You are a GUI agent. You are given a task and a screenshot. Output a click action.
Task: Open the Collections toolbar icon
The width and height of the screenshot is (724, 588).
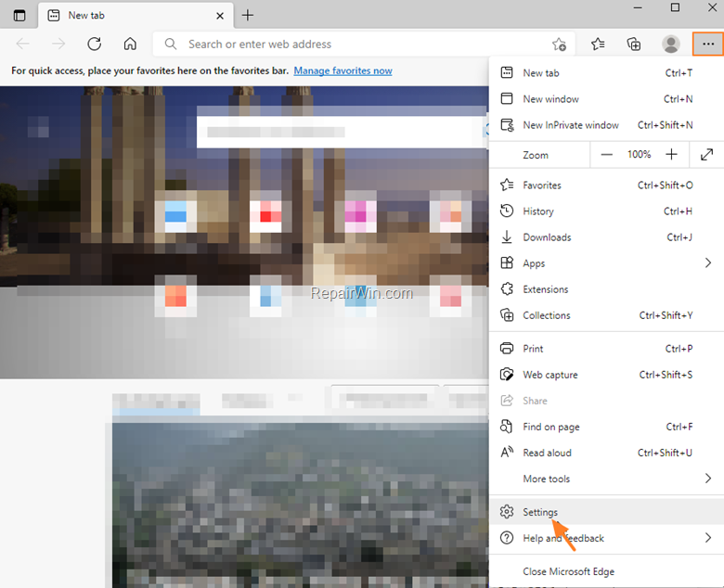pyautogui.click(x=633, y=45)
